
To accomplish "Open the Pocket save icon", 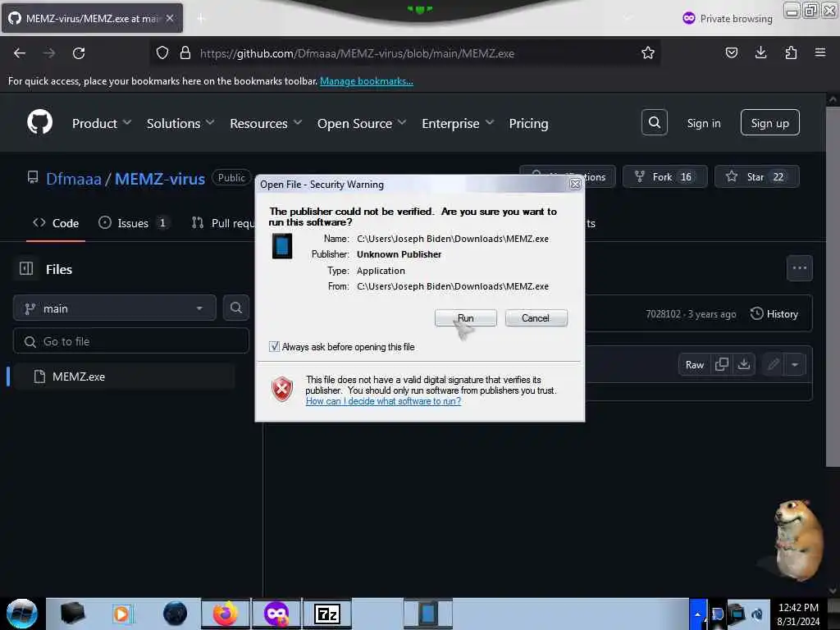I will pos(731,52).
